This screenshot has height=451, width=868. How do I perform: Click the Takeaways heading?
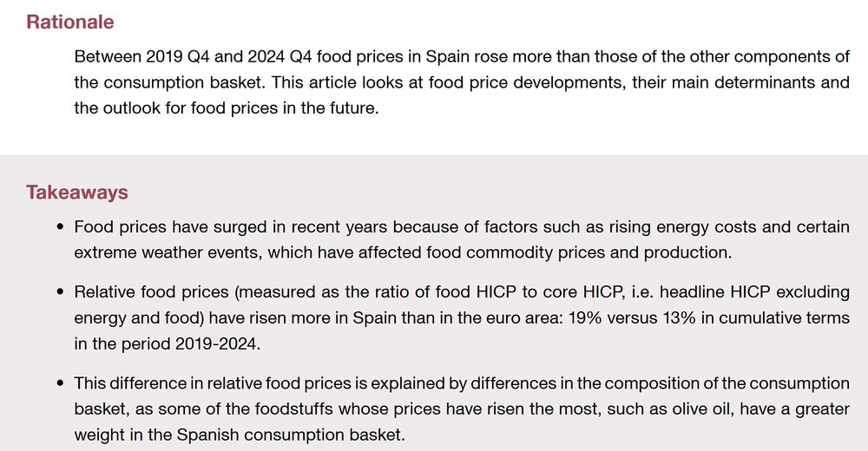tap(77, 192)
